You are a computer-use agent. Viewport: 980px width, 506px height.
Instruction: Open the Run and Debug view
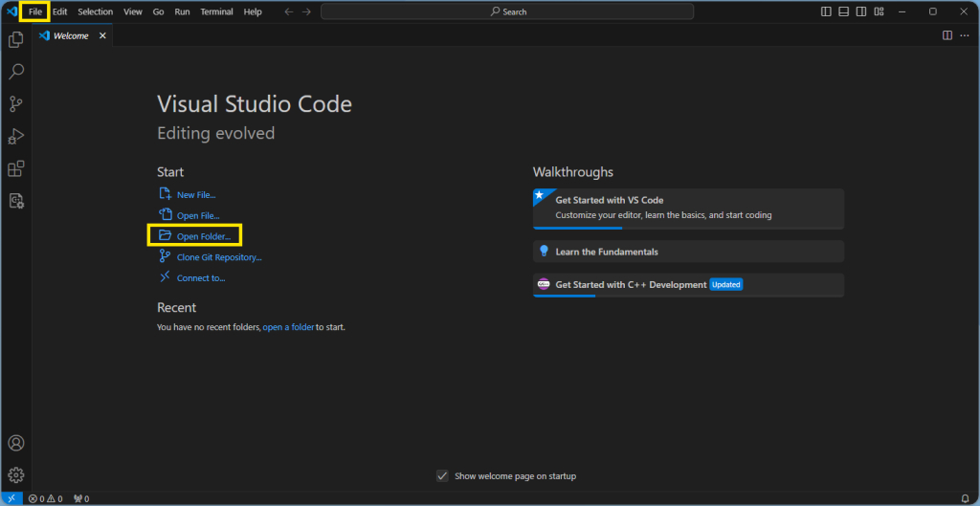[15, 136]
